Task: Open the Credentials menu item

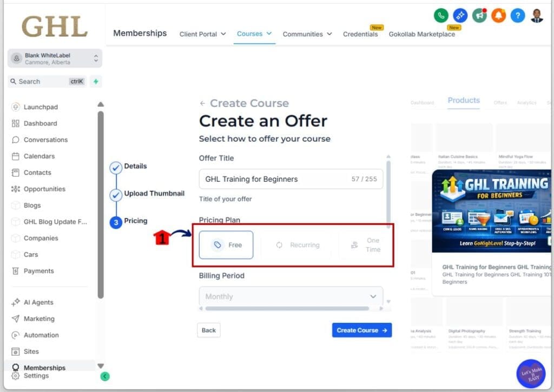Action: click(x=360, y=34)
